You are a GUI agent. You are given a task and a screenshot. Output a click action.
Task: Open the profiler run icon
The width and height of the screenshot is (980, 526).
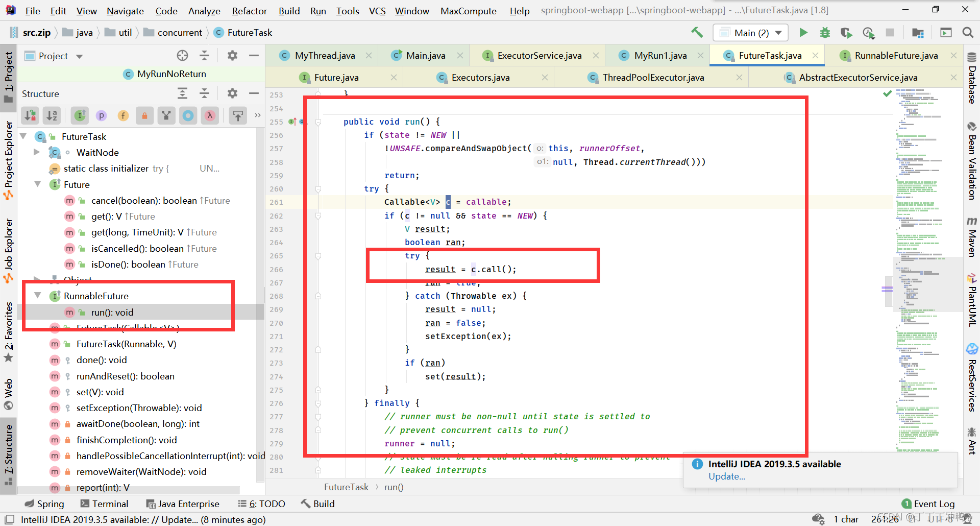click(868, 33)
